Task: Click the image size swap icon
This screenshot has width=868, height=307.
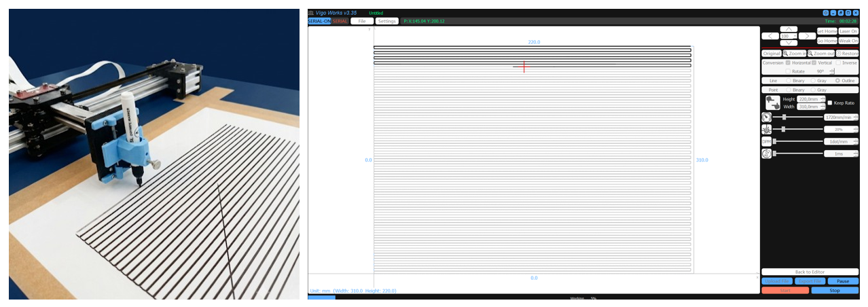Action: [772, 103]
